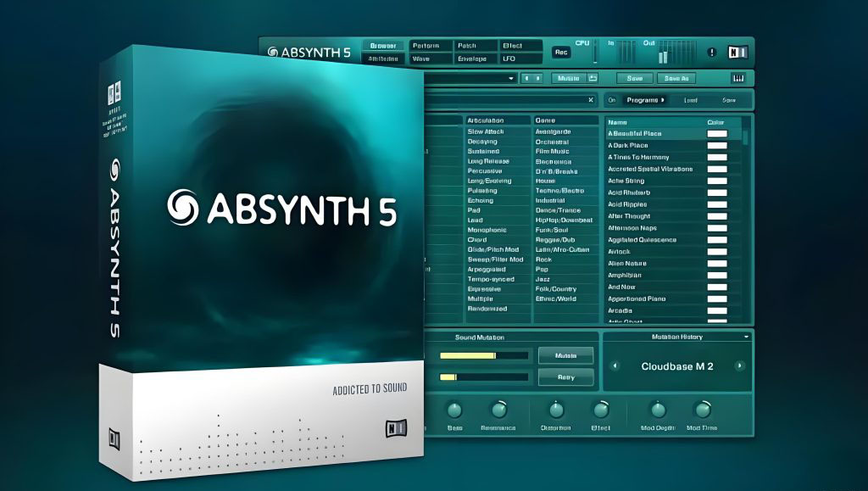Click the exclamation mark panic icon
Image resolution: width=868 pixels, height=491 pixels.
click(x=711, y=53)
